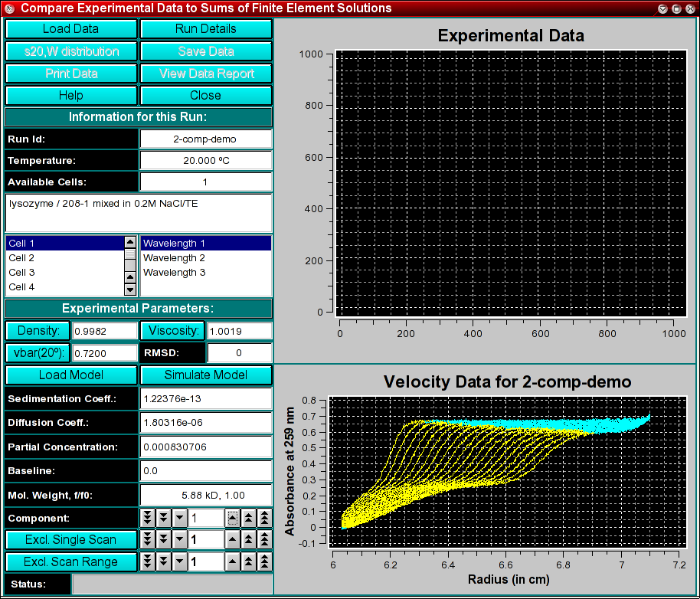Open the s20,W distribution

[71, 51]
